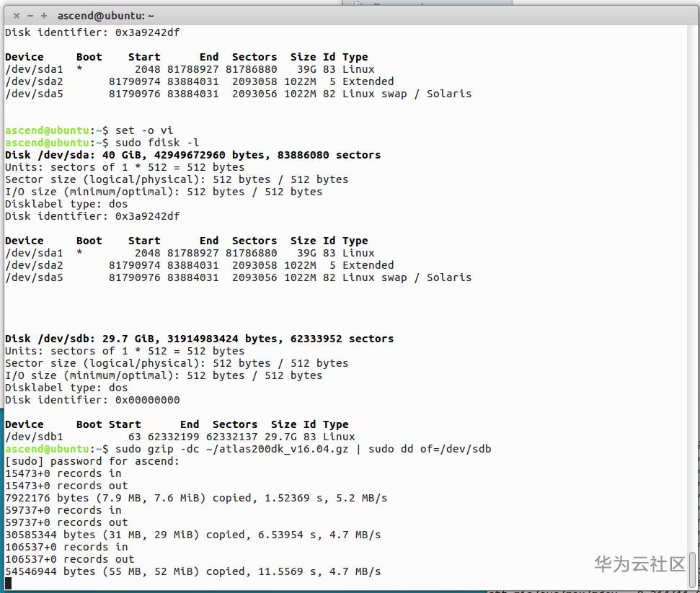Click the "Disk /dev/sdb: 29.7 GiB" heading line
This screenshot has width=700, height=593.
coord(199,339)
